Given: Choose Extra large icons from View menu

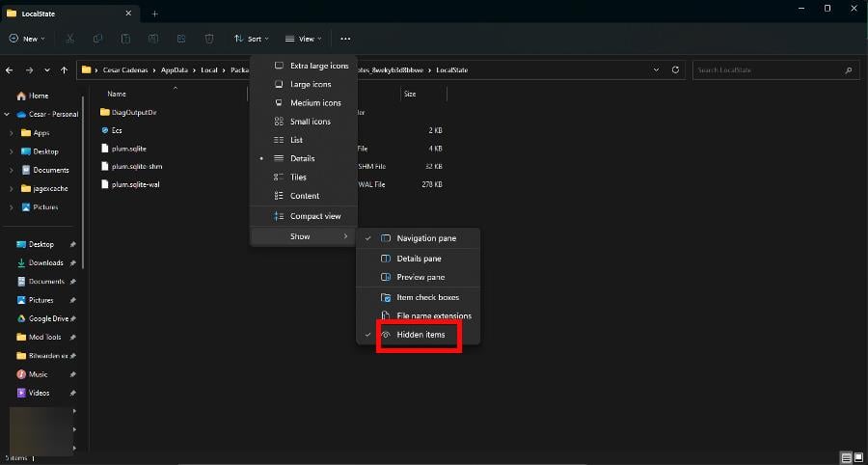Looking at the screenshot, I should click(x=318, y=66).
